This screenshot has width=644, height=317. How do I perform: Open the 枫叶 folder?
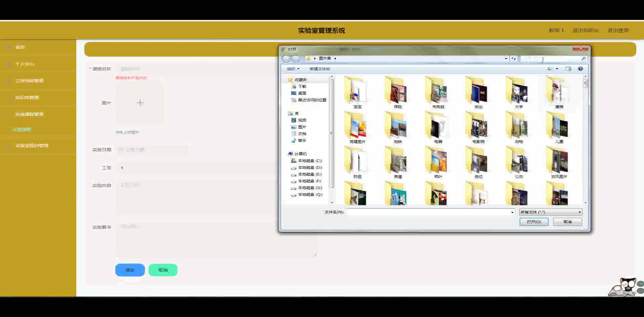[438, 163]
